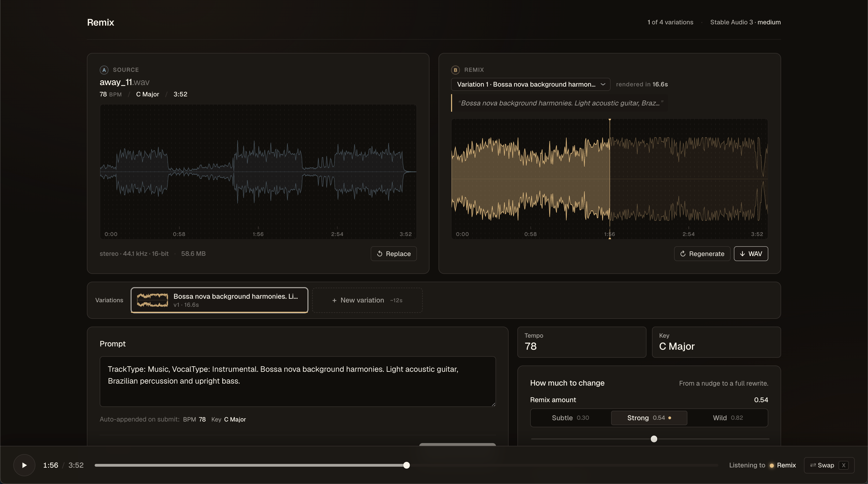Image resolution: width=868 pixels, height=484 pixels.
Task: Click the Replace circular arrow icon
Action: coord(380,254)
